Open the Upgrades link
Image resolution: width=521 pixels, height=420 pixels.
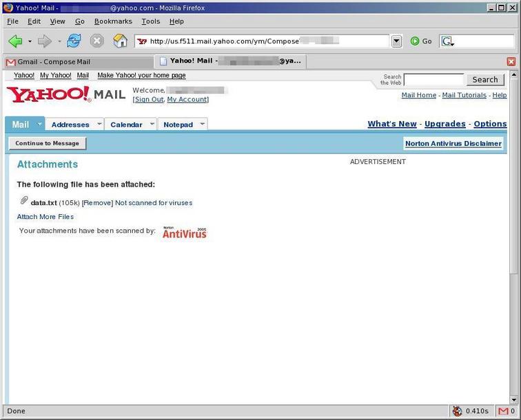(445, 124)
